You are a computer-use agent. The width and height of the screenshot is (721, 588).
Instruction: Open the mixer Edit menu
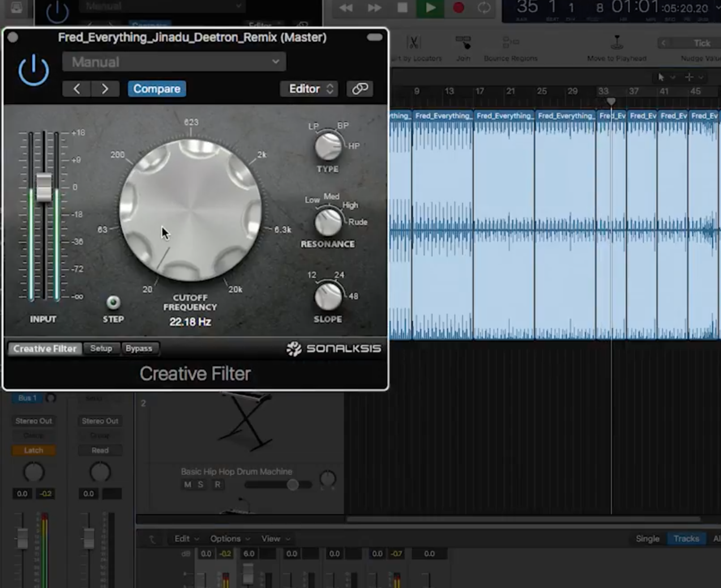(186, 539)
